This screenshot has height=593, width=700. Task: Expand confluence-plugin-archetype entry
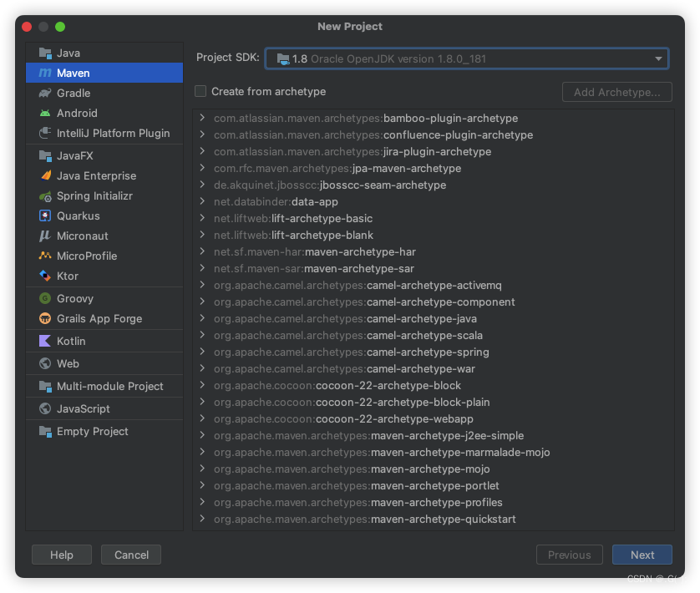pyautogui.click(x=202, y=134)
